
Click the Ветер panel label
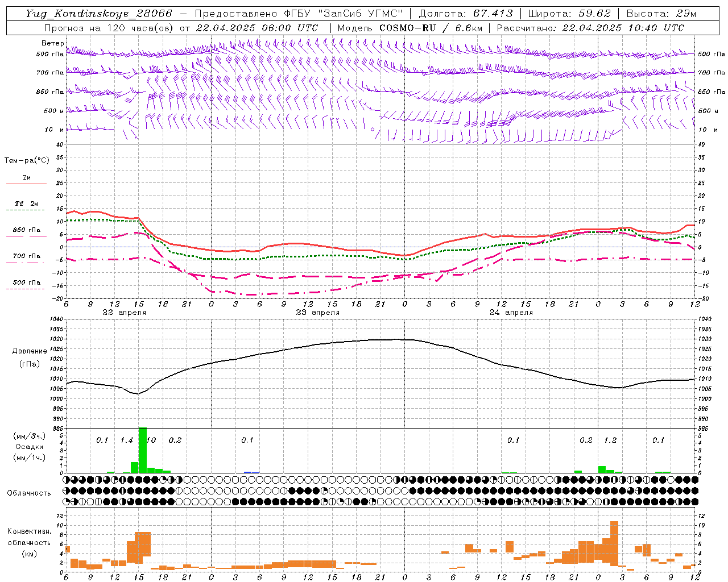pyautogui.click(x=53, y=43)
